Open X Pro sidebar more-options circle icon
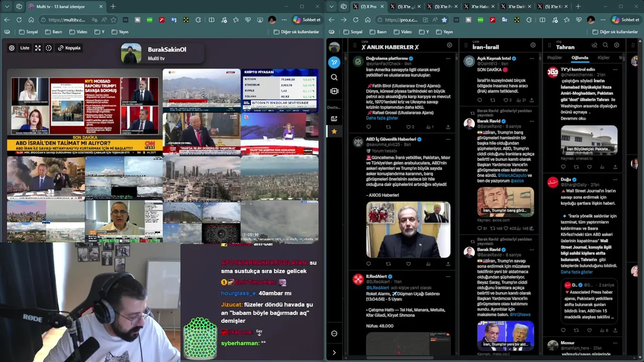The width and height of the screenshot is (644, 362). click(334, 333)
